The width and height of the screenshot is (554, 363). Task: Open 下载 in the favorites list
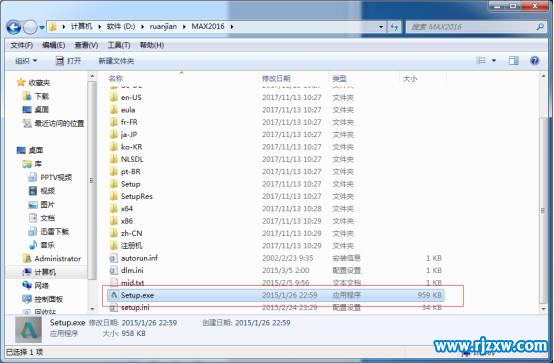36,96
